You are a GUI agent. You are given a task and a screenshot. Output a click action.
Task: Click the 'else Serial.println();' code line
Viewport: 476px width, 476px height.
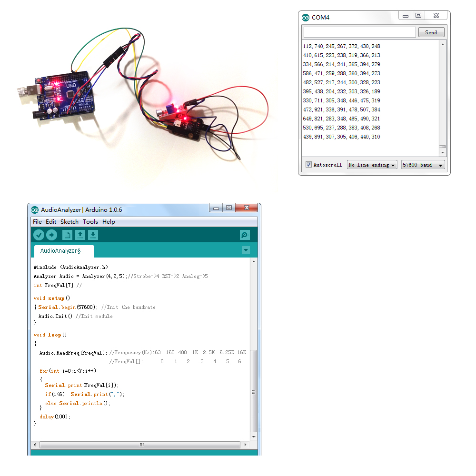[78, 404]
